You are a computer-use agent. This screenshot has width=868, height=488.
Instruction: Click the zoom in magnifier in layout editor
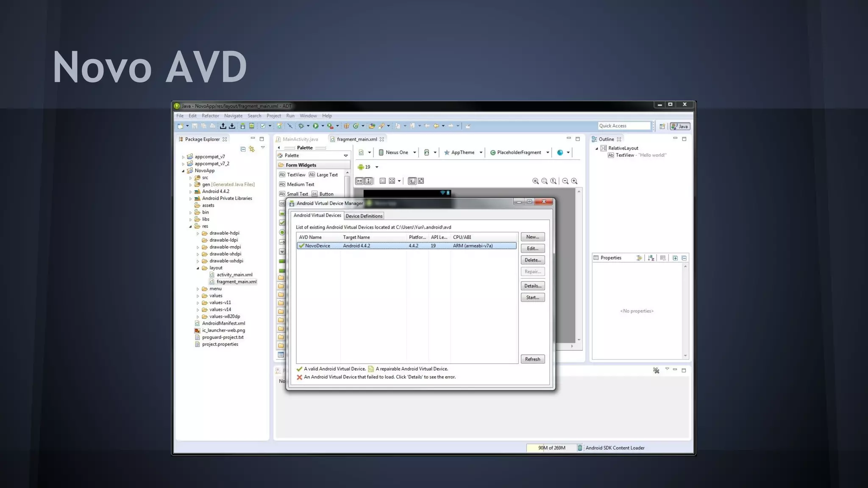[x=574, y=181]
